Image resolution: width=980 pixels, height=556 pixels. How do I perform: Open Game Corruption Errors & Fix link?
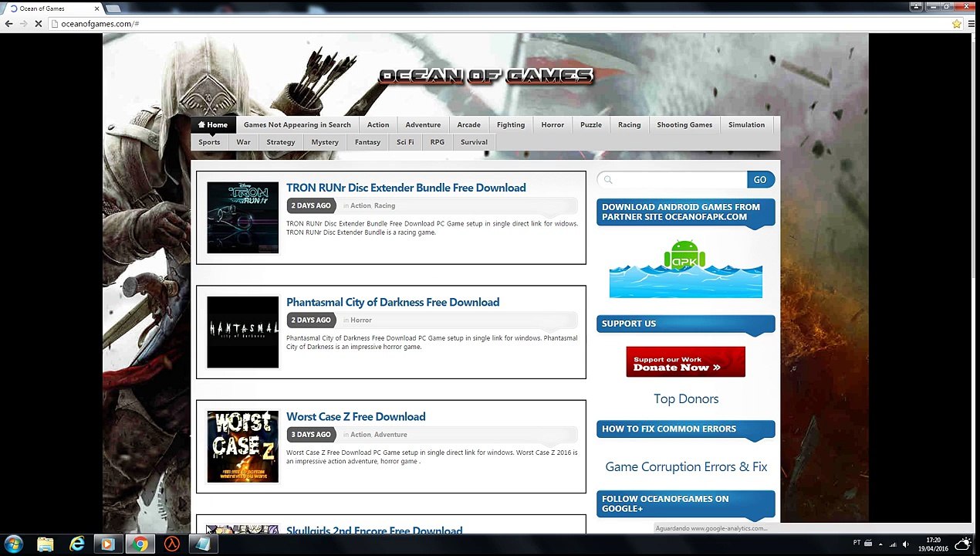pos(686,466)
